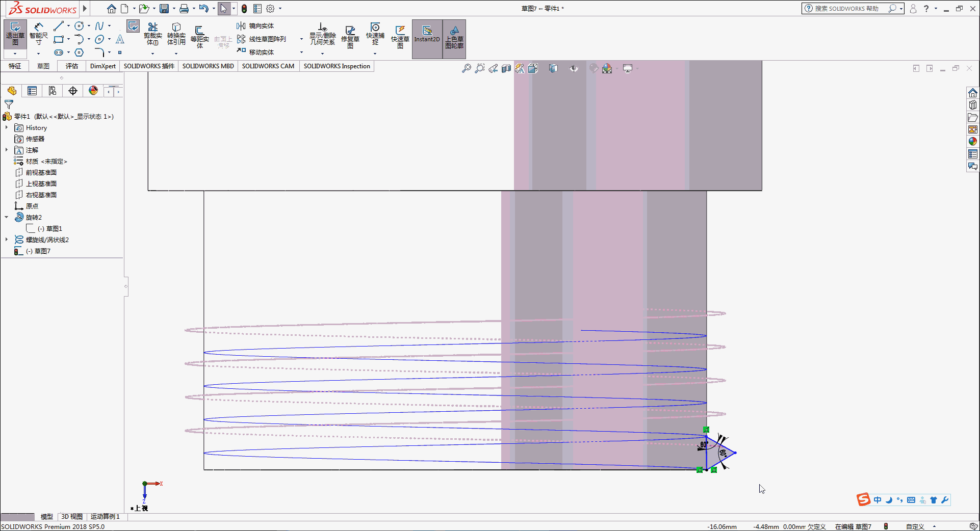This screenshot has height=531, width=980.
Task: Click the Exit Sketch (退出草图) icon
Action: 15,34
